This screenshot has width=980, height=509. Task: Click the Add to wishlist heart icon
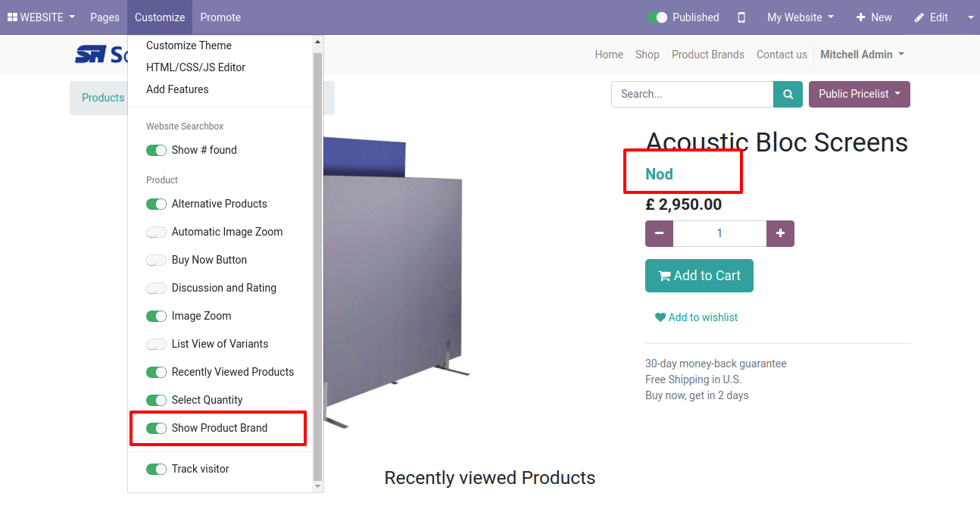coord(660,318)
